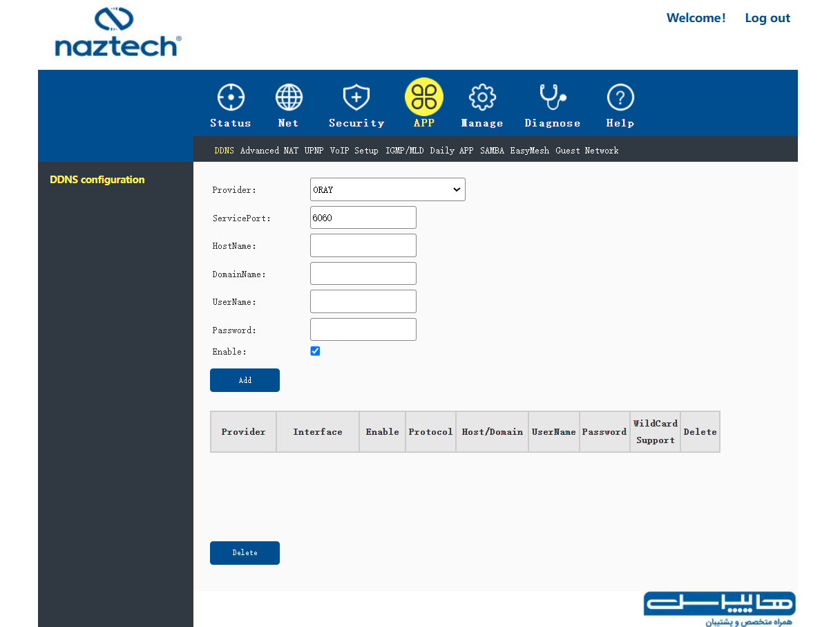Open the Diagnose stethoscope icon
840x627 pixels.
pos(552,97)
